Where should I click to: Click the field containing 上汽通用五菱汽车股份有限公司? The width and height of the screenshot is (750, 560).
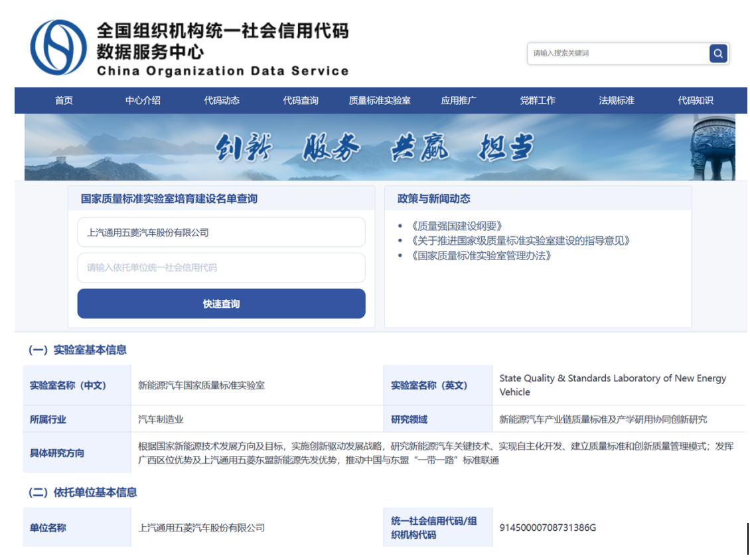tap(222, 232)
